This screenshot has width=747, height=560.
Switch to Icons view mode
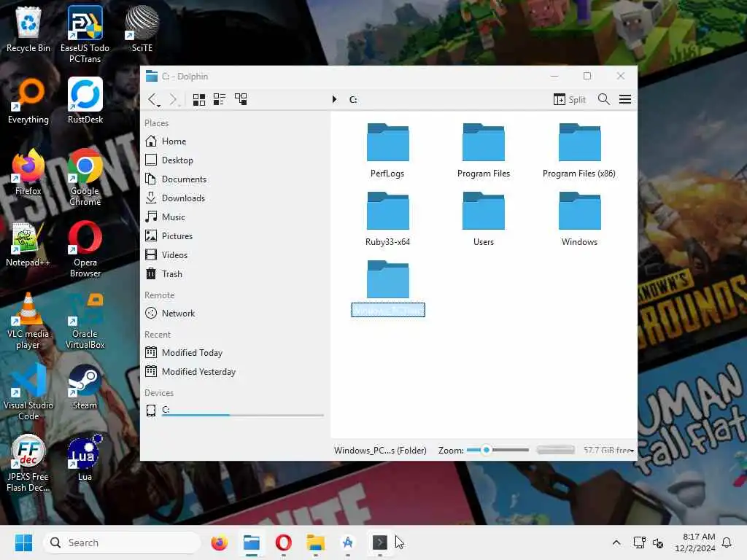click(198, 99)
